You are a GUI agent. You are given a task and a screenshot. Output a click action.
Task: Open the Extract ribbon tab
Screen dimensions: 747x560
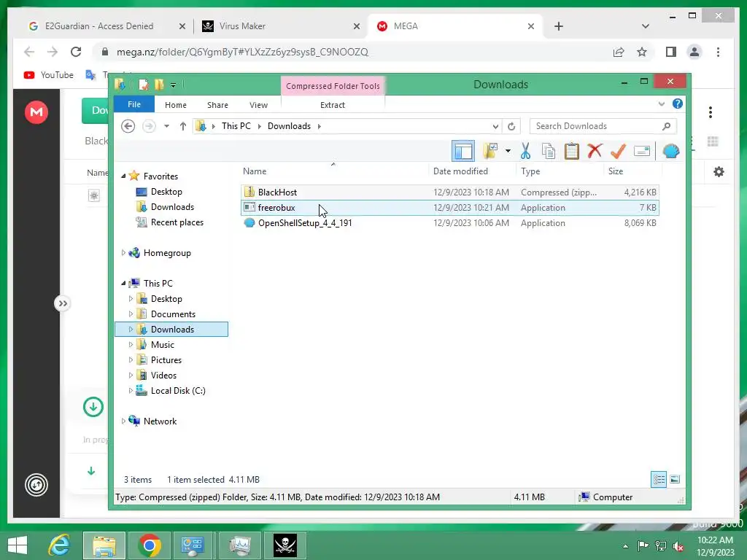tap(332, 105)
